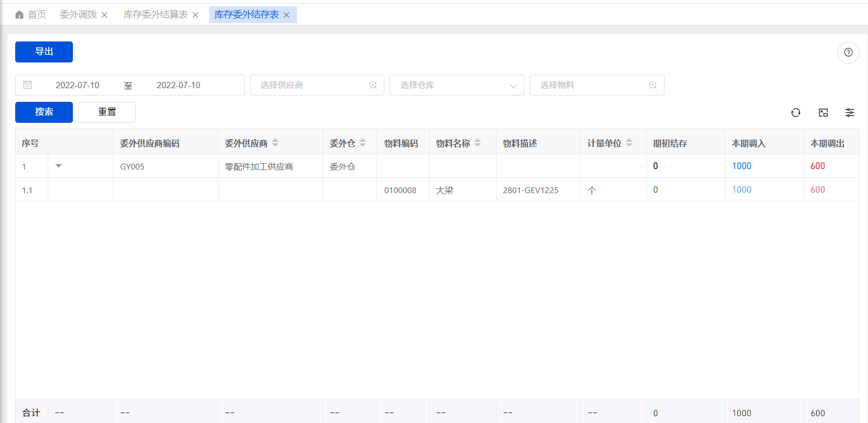868x423 pixels.
Task: Switch to 委外调拨 tab
Action: (x=78, y=15)
